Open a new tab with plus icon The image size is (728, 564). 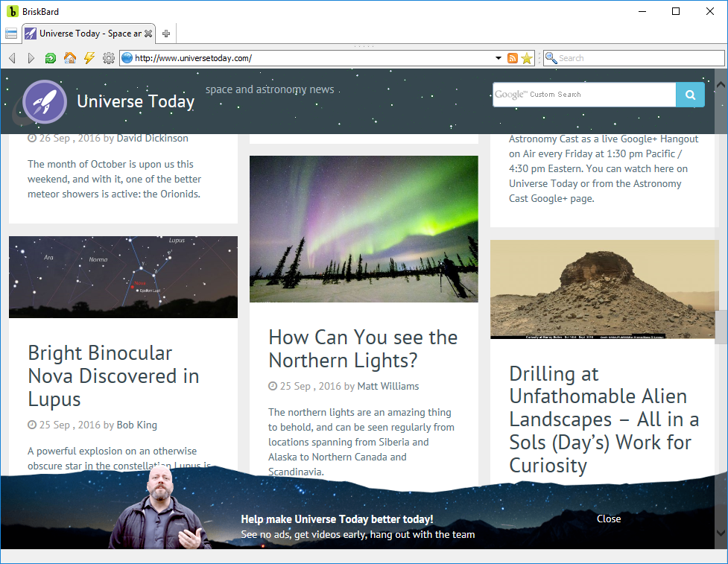166,34
